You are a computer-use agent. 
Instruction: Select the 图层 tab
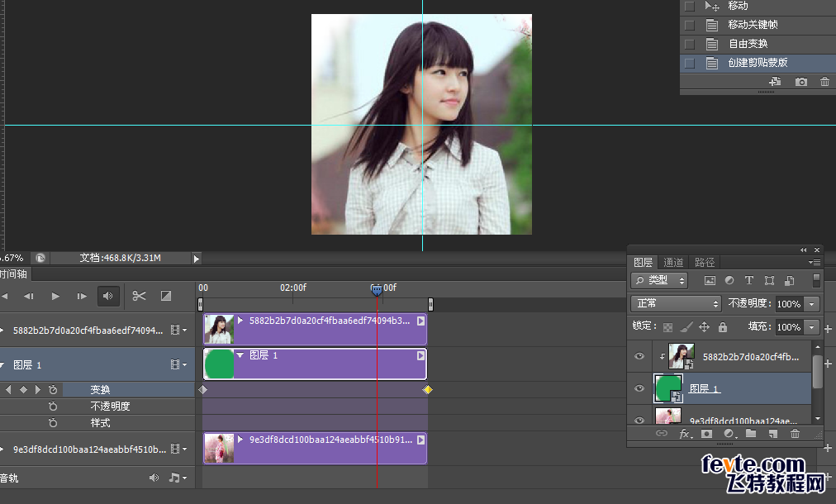click(643, 263)
